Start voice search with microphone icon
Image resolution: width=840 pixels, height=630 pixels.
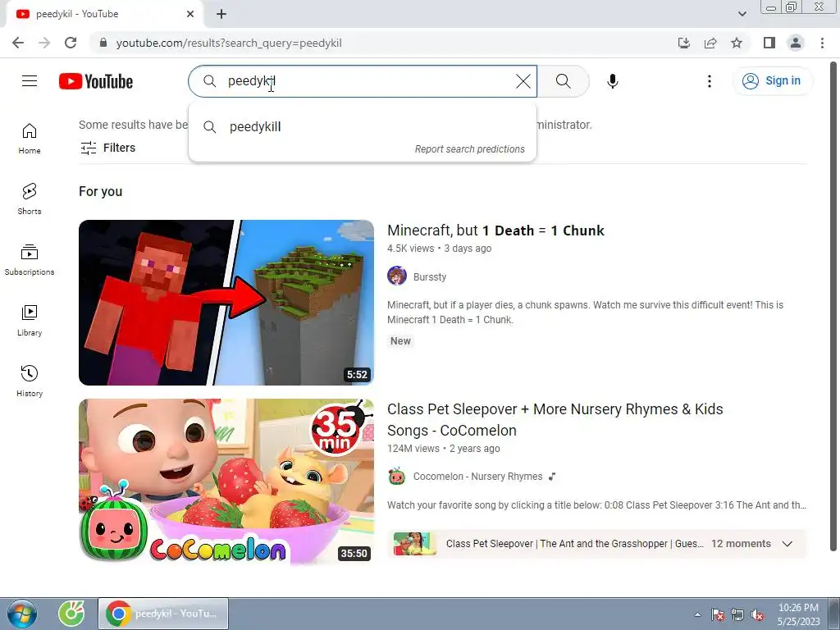click(612, 81)
